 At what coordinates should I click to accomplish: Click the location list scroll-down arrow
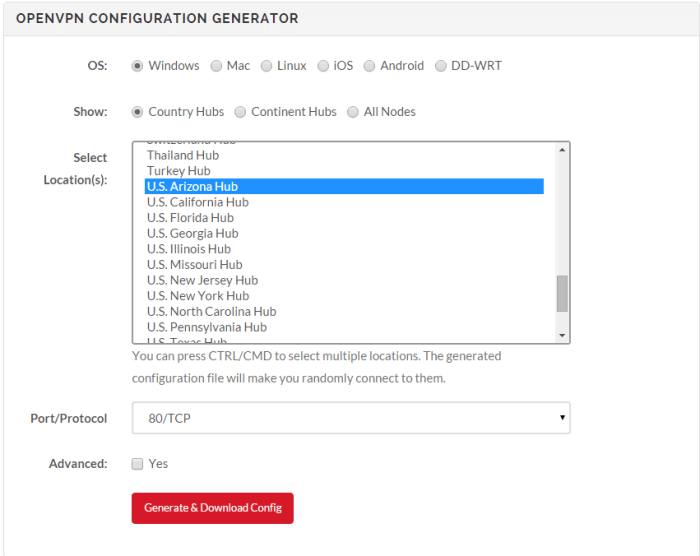(x=562, y=335)
